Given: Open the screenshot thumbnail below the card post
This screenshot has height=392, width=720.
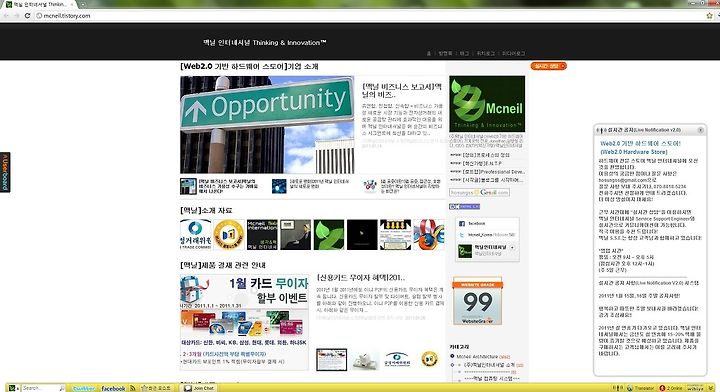Looking at the screenshot, I should pyautogui.click(x=332, y=359).
